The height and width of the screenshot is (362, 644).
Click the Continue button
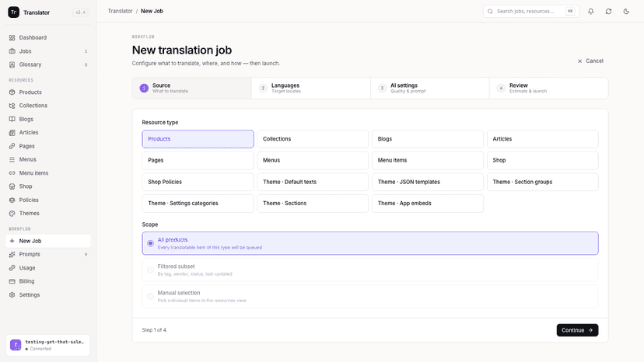(577, 330)
